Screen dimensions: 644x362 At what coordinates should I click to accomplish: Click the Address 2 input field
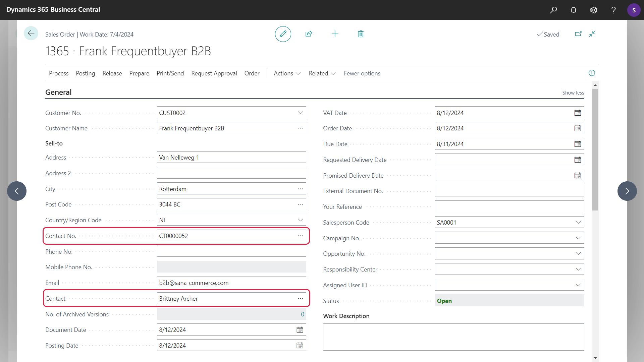(x=231, y=173)
